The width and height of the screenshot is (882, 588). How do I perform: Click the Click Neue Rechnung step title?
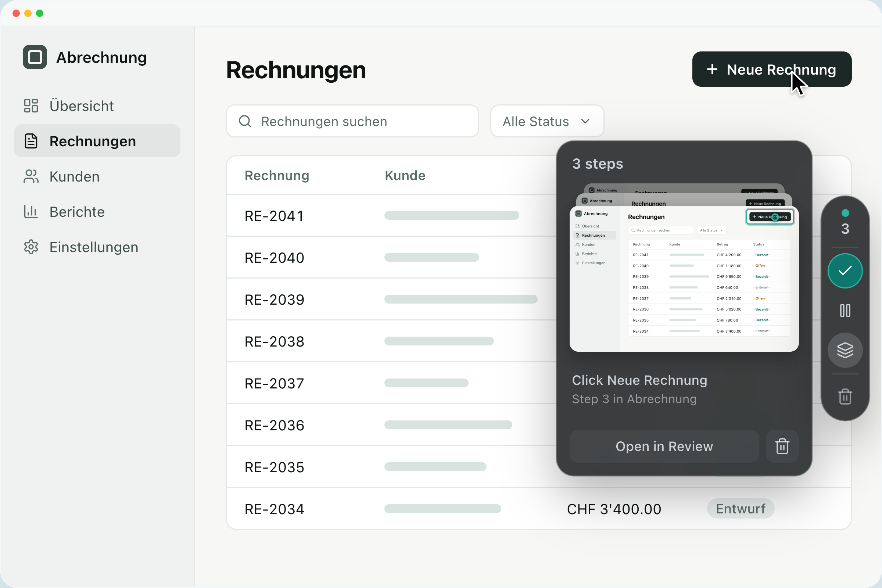pos(639,380)
